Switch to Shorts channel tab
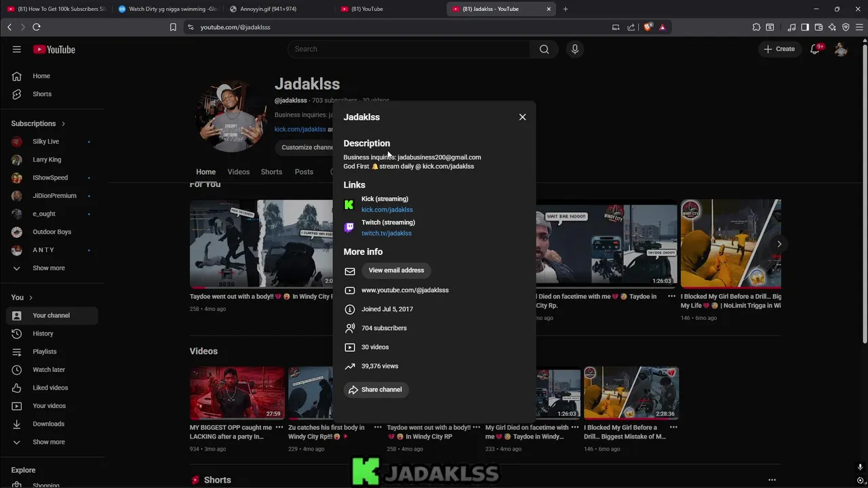 click(271, 172)
